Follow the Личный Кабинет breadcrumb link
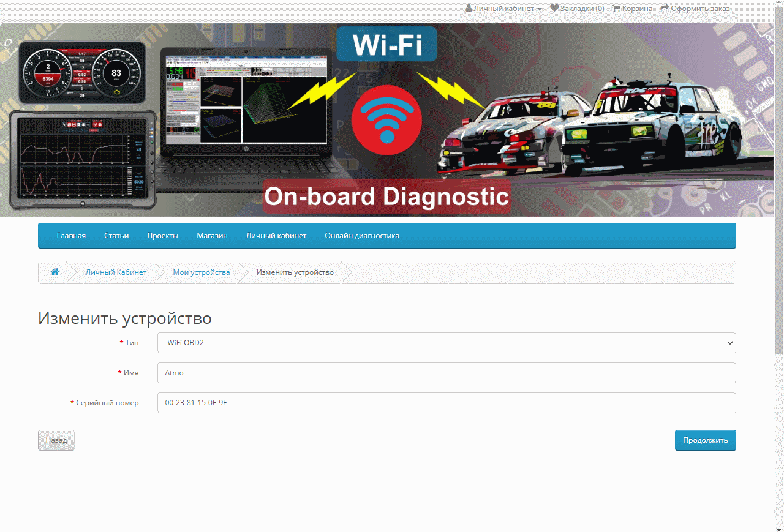Viewport: 784px width, 532px height. (116, 272)
